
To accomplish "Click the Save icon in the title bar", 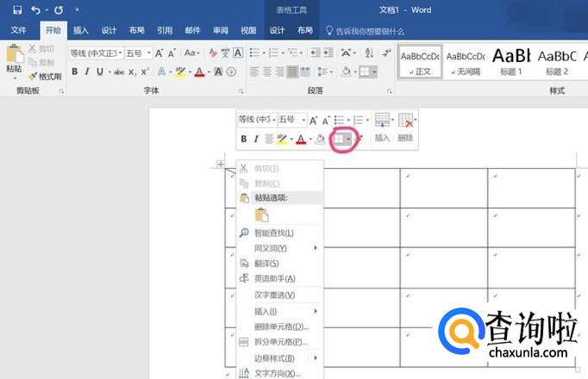I will [x=16, y=9].
